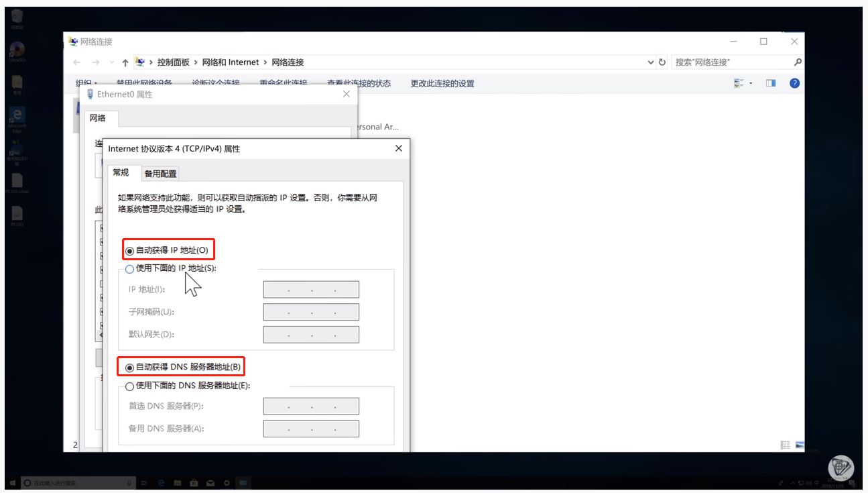Click 重命名此连接 toolbar command
Screen dimensions: 868x493
(x=283, y=83)
